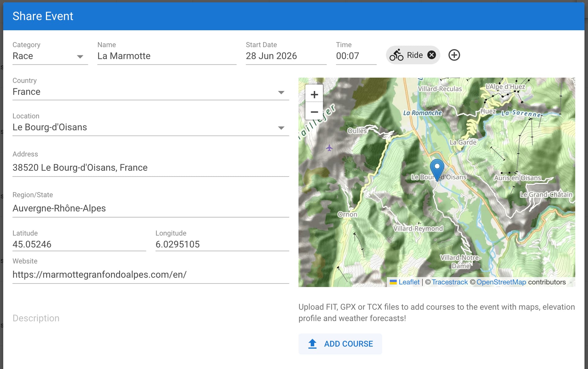Click the airplane symbol on map
This screenshot has width=588, height=369.
pyautogui.click(x=329, y=148)
